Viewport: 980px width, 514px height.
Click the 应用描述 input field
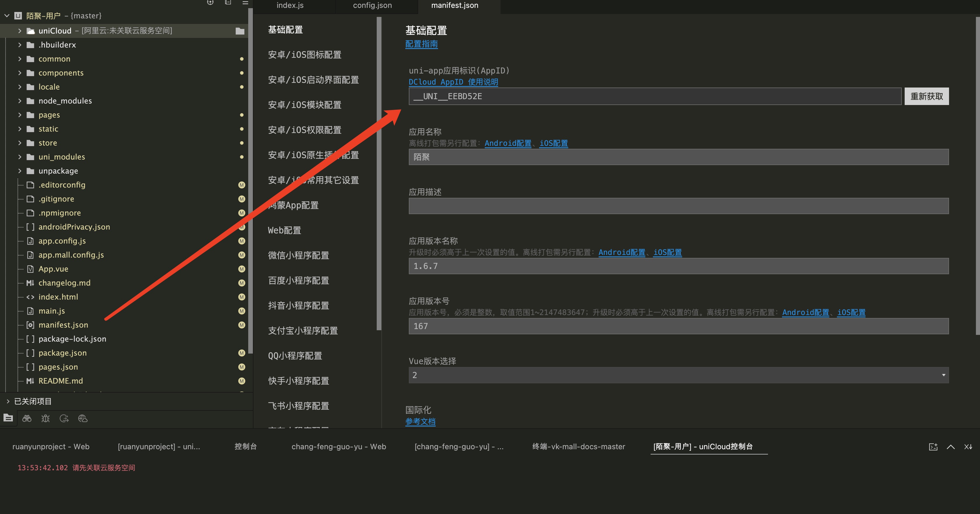678,206
